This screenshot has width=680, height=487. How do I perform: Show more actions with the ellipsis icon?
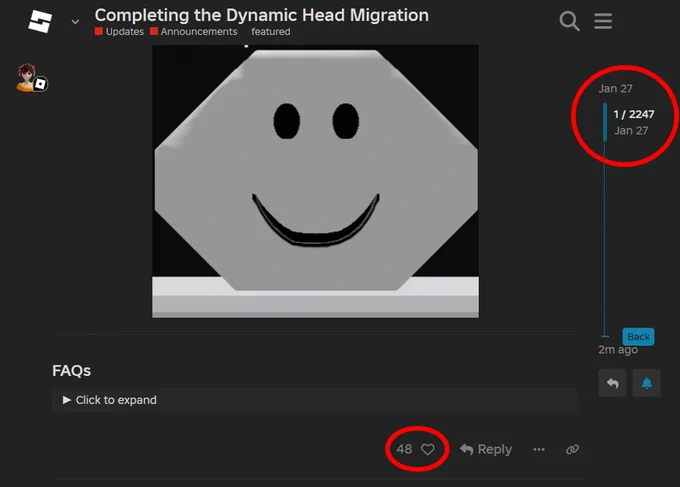[x=539, y=449]
